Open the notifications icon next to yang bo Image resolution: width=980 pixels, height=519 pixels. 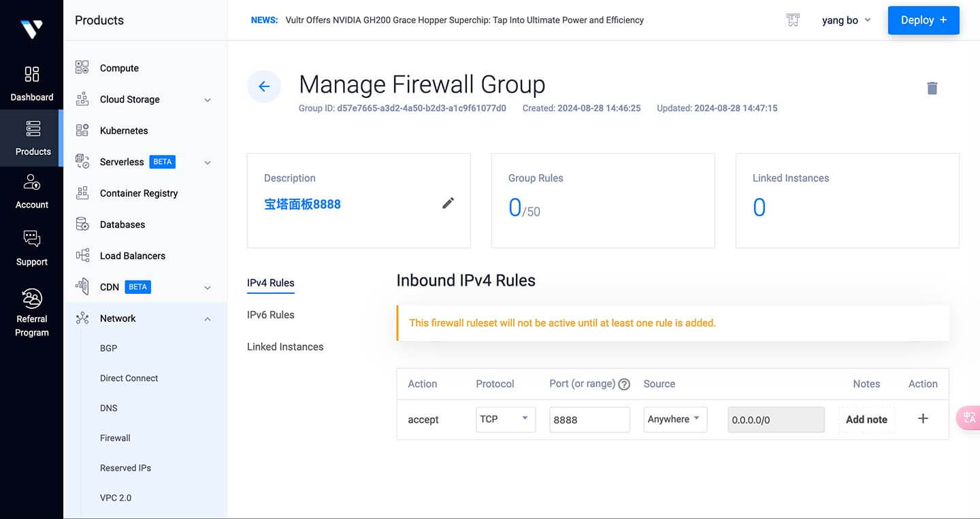(793, 20)
